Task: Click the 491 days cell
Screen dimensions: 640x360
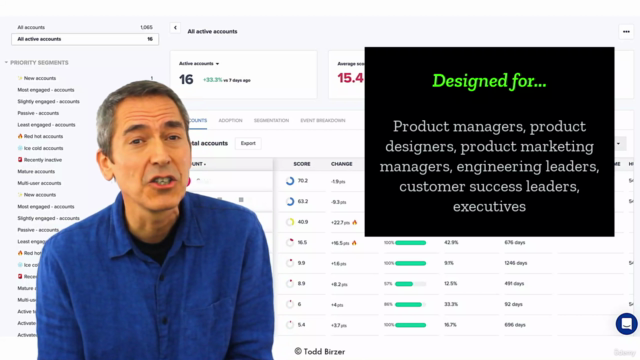Action: 514,284
